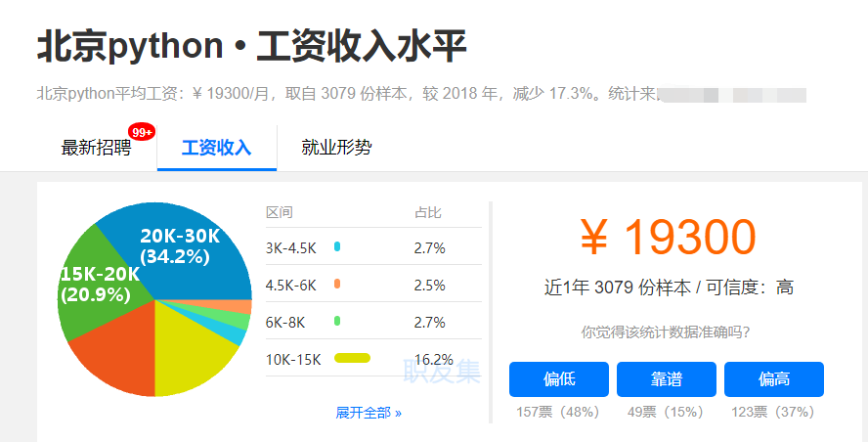
Task: Click the 16.2% percentage value
Action: pyautogui.click(x=434, y=360)
